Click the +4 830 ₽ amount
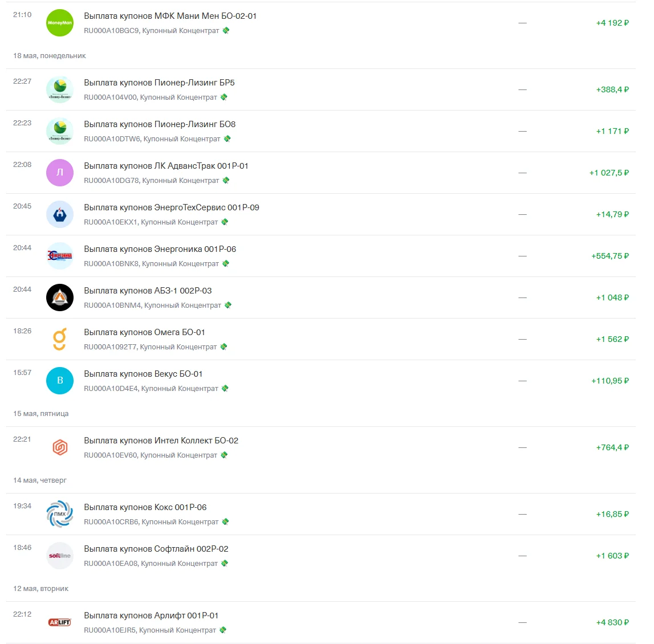 (x=612, y=622)
